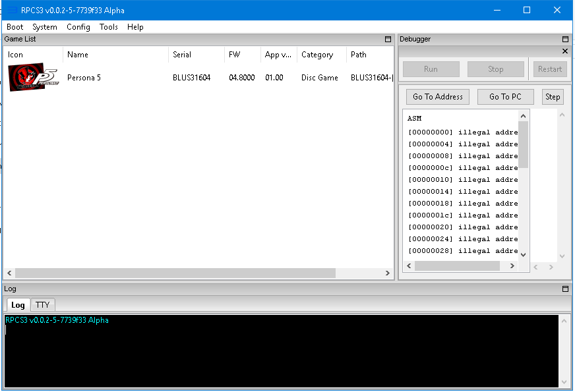Open the Config menu
This screenshot has height=392, width=575.
78,27
